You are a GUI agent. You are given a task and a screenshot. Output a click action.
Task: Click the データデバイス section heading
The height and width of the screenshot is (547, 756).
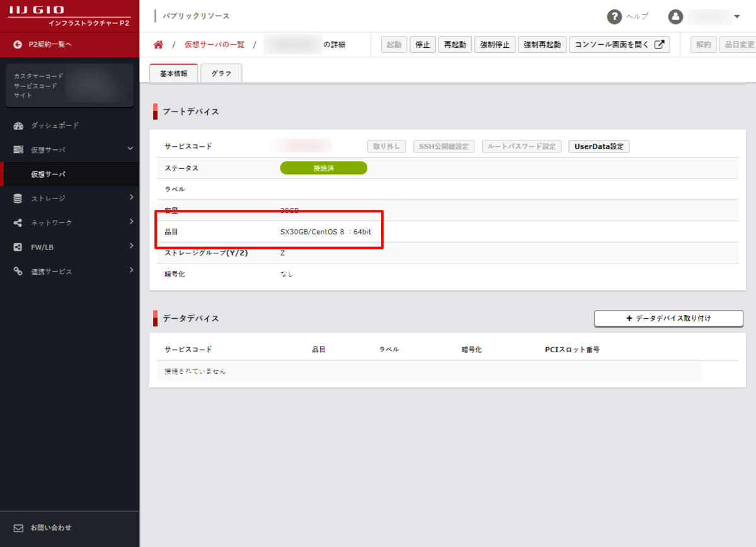tap(191, 318)
